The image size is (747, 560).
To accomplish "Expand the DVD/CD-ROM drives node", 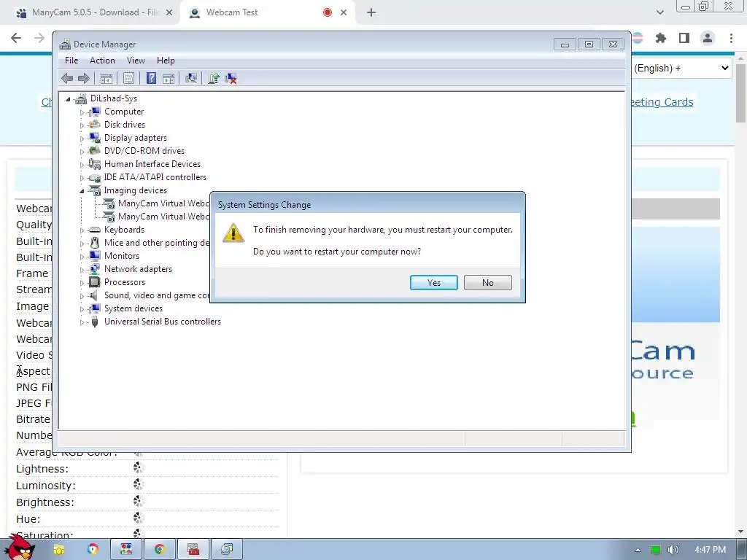I will coord(82,152).
